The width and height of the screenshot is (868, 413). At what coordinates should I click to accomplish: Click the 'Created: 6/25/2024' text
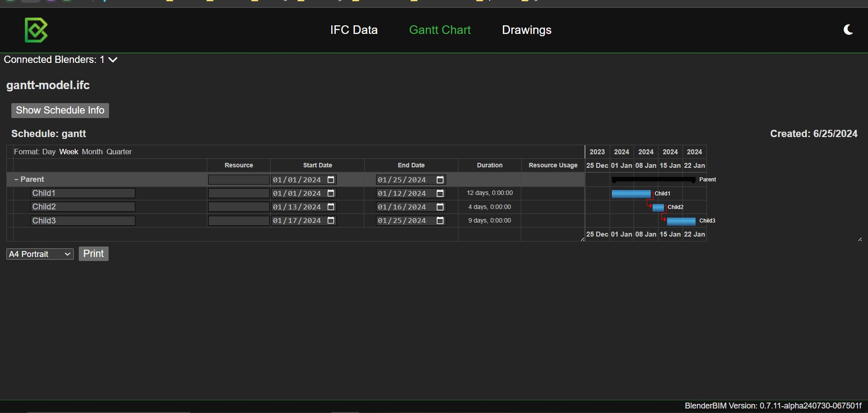pos(814,134)
